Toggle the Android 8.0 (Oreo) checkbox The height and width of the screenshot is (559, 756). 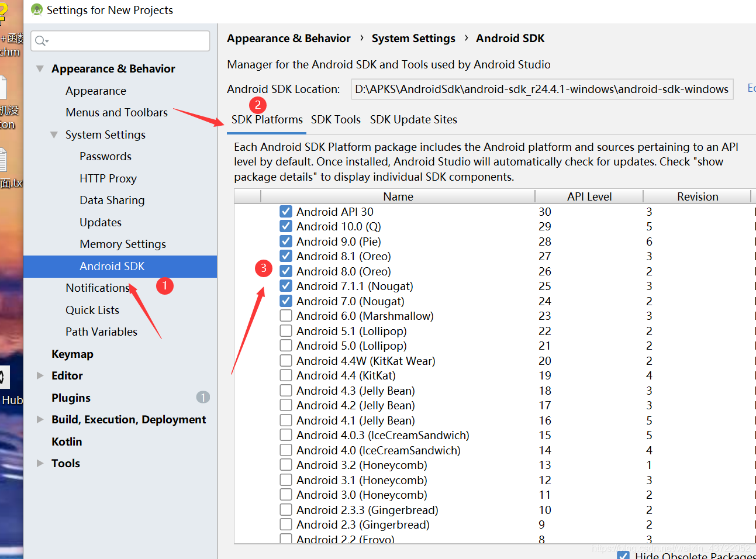286,271
